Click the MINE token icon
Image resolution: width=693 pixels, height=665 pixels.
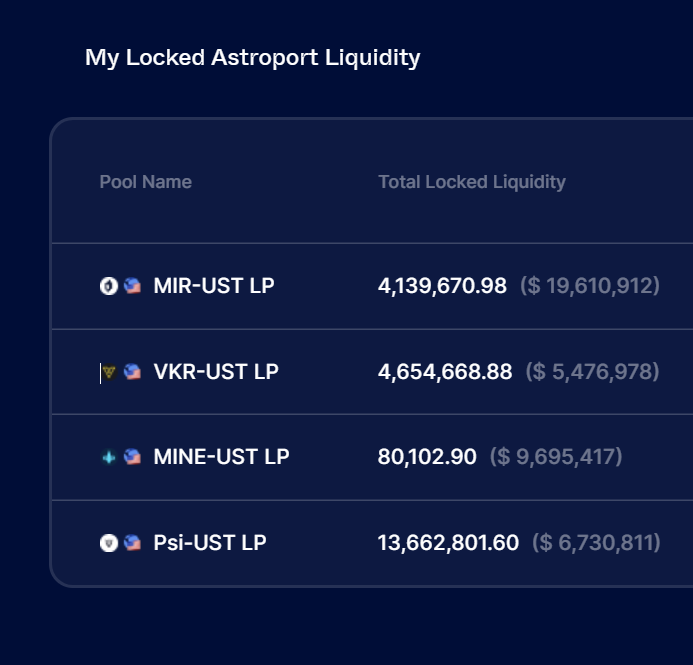[109, 457]
